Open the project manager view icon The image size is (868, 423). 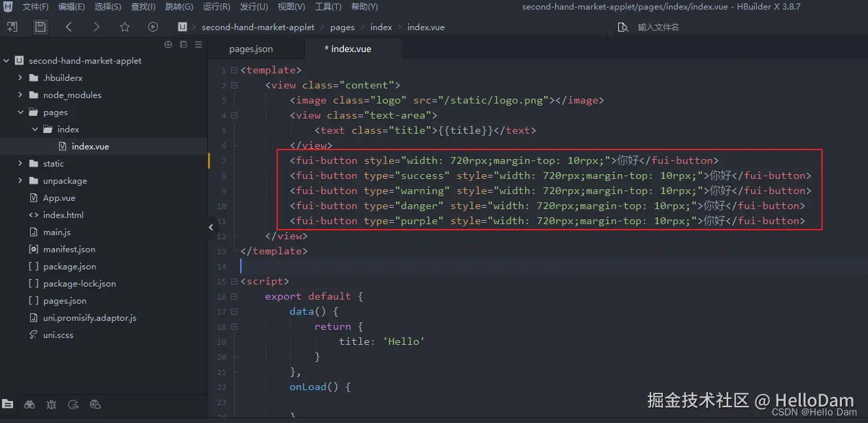coord(8,404)
